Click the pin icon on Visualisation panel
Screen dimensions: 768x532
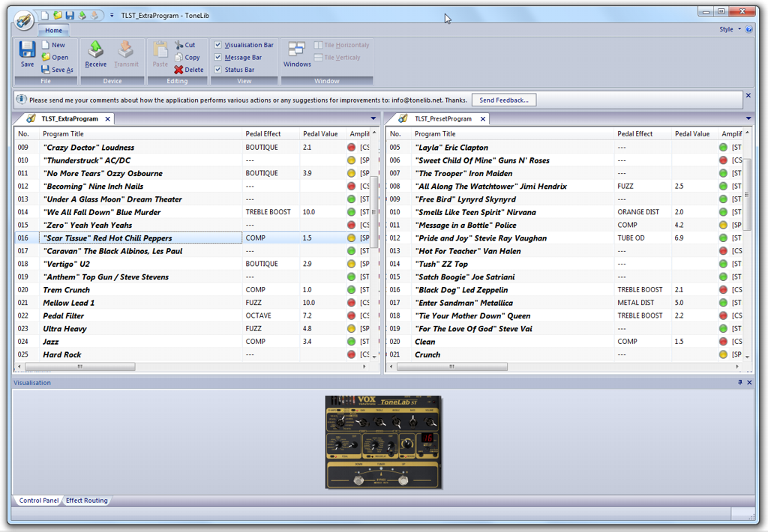click(740, 382)
